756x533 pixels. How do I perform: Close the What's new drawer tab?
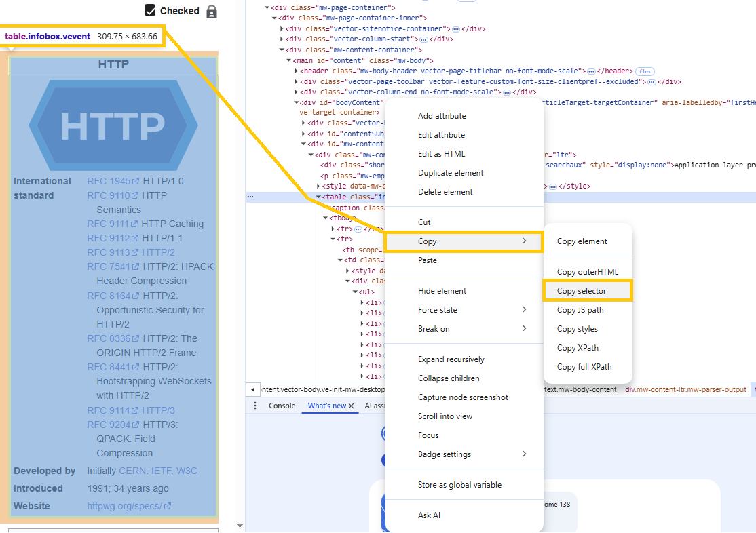352,406
